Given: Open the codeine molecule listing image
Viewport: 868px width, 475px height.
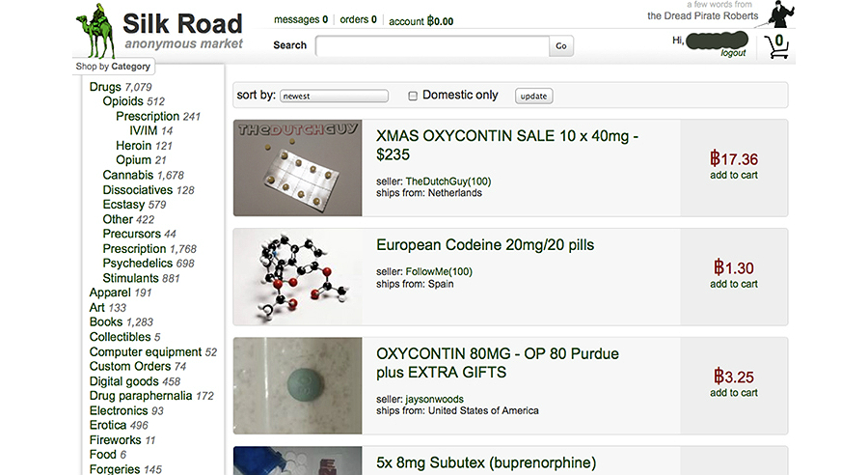Looking at the screenshot, I should click(297, 276).
